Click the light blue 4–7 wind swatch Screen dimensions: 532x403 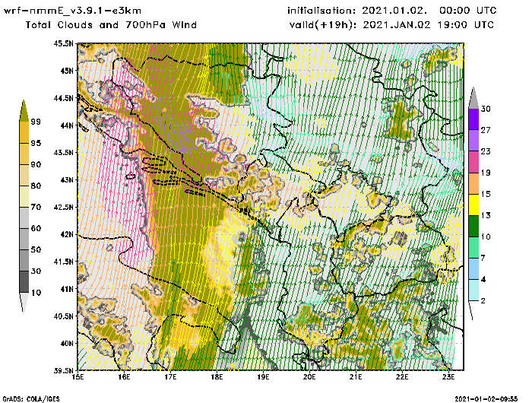coord(473,268)
